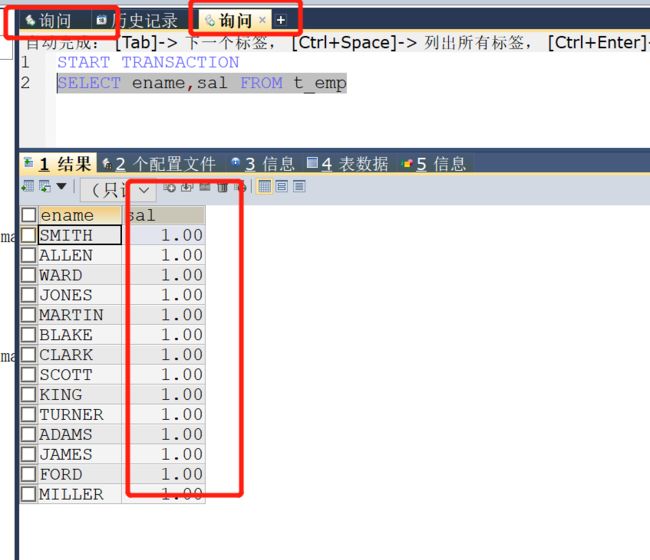Viewport: 650px width, 560px height.
Task: Open the black arrow menu beside copy icon
Action: (61, 186)
